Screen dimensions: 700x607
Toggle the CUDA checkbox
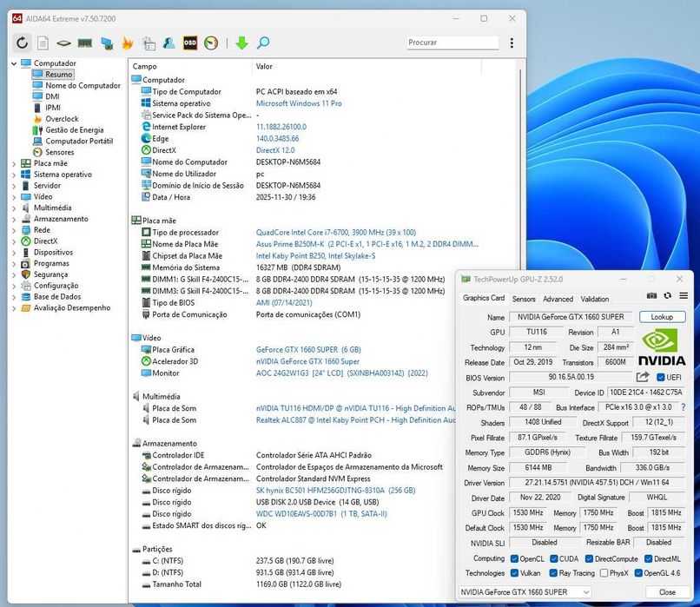point(553,558)
